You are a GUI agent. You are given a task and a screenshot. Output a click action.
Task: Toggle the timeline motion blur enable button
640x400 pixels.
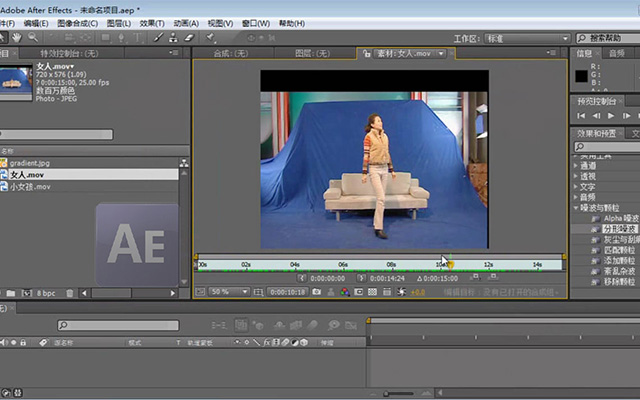click(x=312, y=325)
